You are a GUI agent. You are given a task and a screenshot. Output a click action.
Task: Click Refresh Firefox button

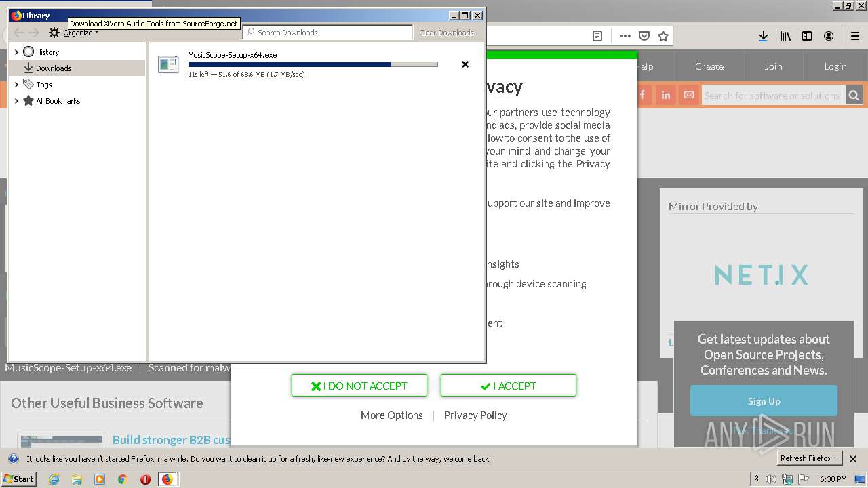(809, 459)
